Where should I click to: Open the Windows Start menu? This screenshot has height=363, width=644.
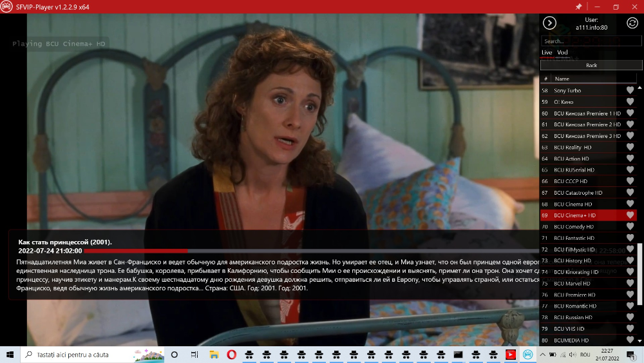tap(10, 355)
